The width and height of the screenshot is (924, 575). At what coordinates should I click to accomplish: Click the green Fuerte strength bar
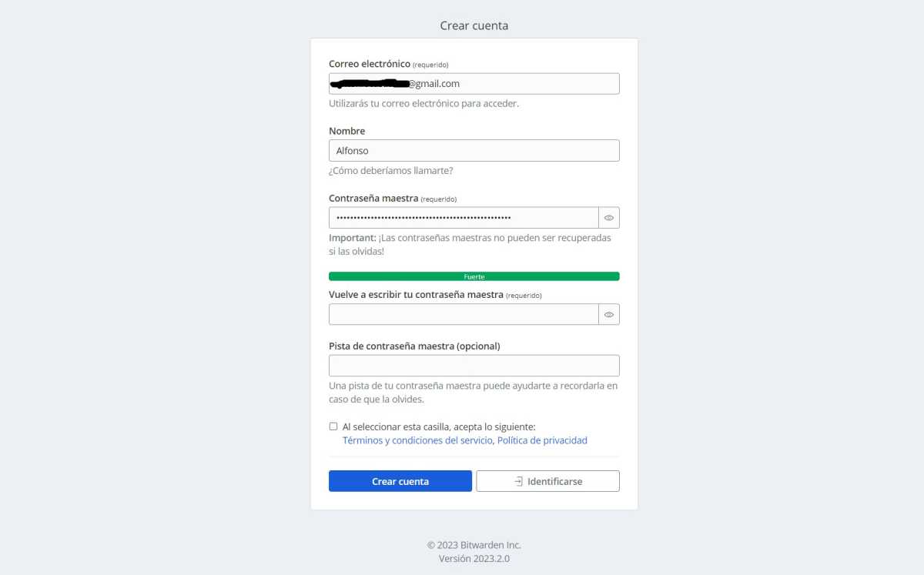[x=474, y=276]
